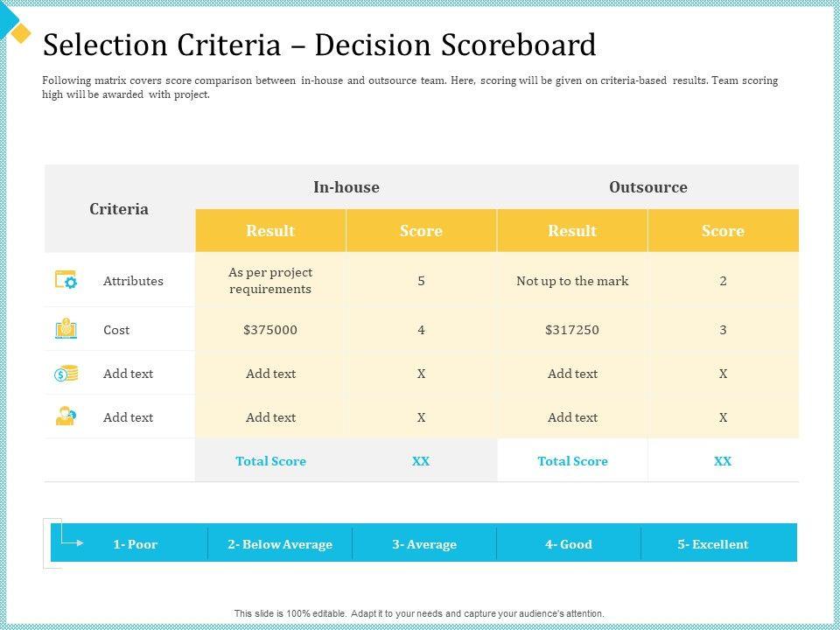Click the In-house Total Score label
The height and width of the screenshot is (630, 840).
tap(270, 461)
